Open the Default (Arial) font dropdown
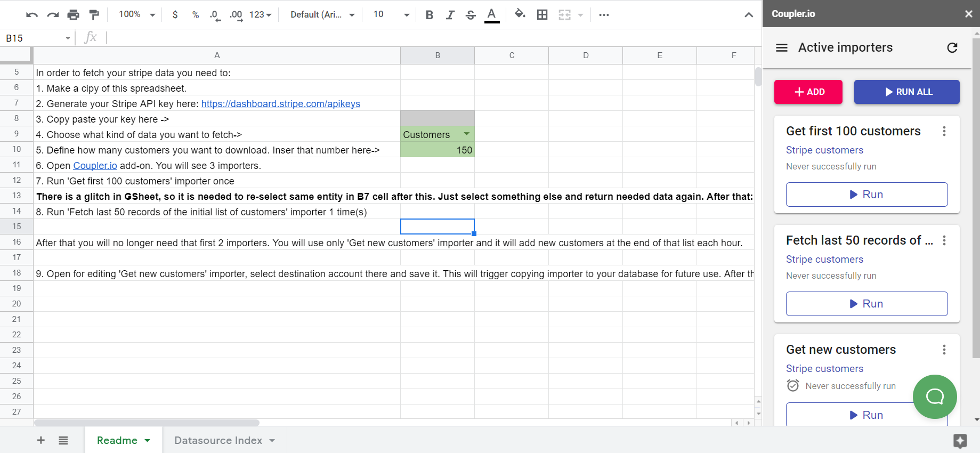This screenshot has height=453, width=980. 323,15
